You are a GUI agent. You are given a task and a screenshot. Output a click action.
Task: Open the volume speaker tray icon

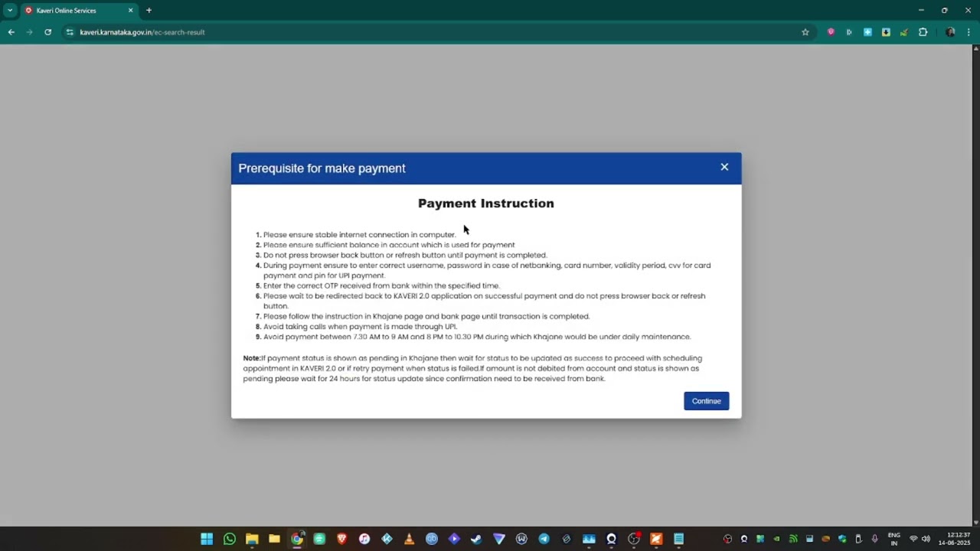click(x=926, y=539)
